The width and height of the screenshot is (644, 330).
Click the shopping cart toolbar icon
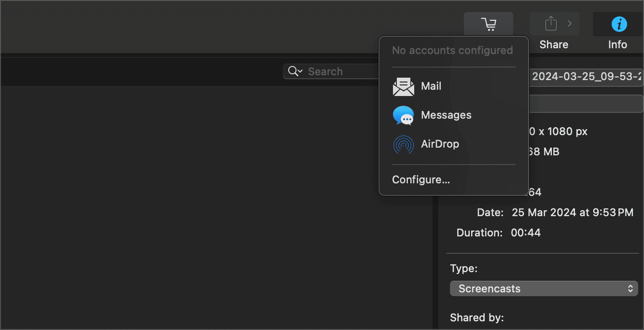(x=488, y=24)
